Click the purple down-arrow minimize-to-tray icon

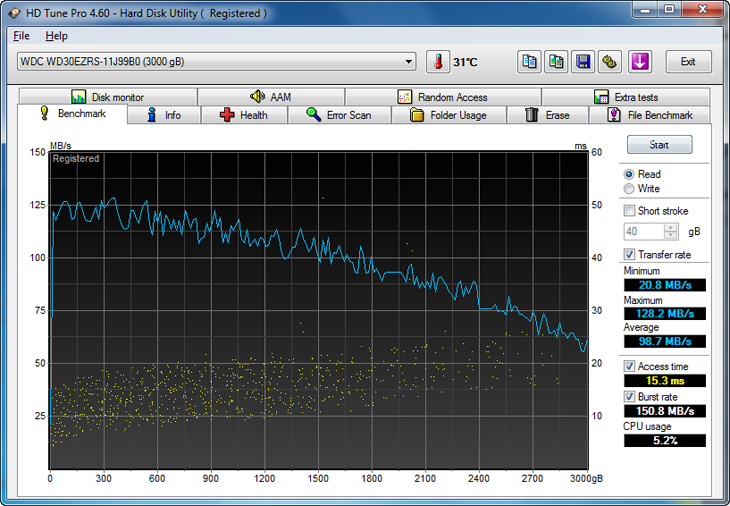pyautogui.click(x=639, y=62)
